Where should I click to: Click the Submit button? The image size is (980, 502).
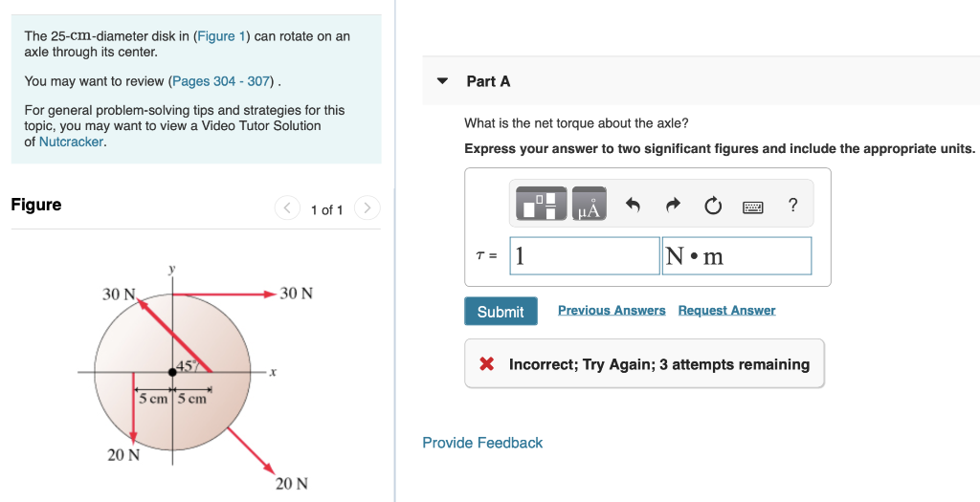[x=501, y=311]
